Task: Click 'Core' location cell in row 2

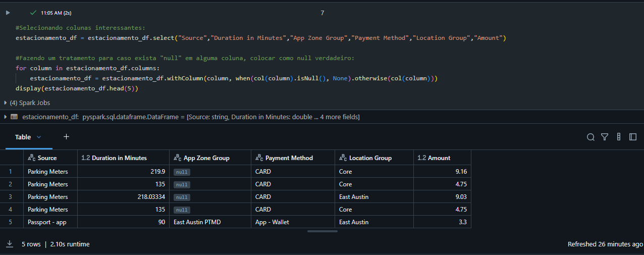Action: click(374, 184)
